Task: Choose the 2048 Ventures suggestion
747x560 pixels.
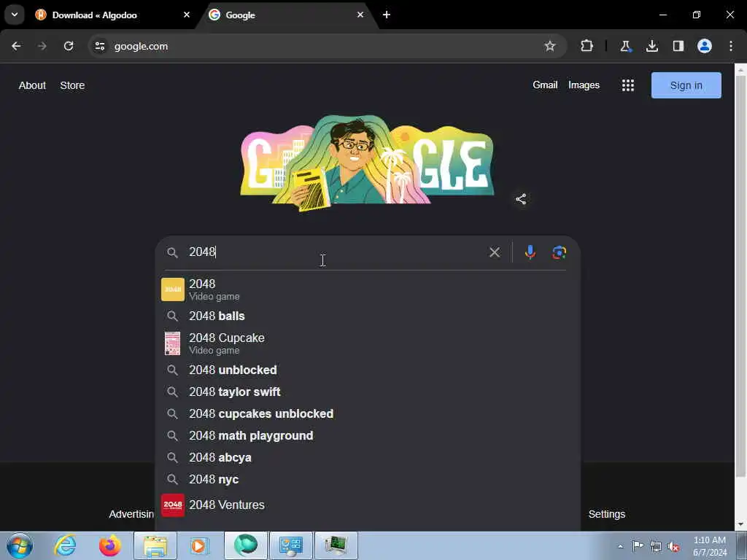Action: [x=368, y=505]
